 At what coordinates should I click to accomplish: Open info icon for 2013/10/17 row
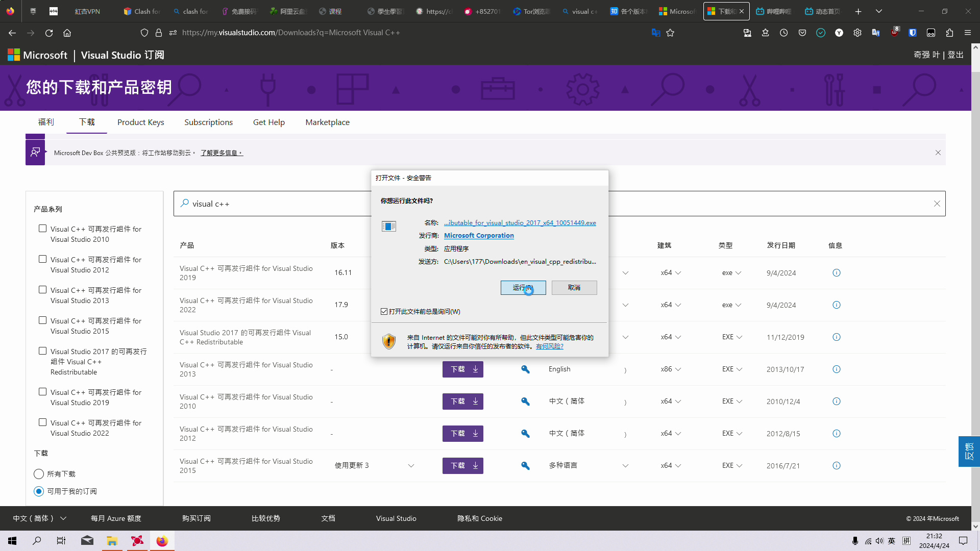tap(836, 369)
